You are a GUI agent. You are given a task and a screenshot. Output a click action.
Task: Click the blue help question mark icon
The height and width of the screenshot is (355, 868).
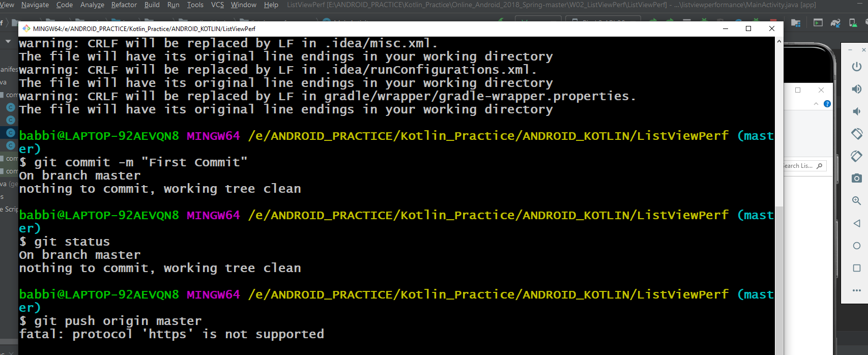827,104
